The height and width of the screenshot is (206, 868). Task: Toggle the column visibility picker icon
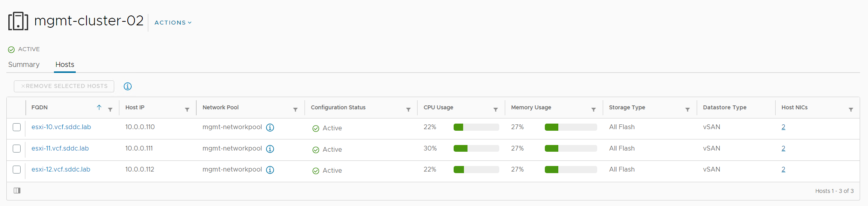[x=17, y=191]
